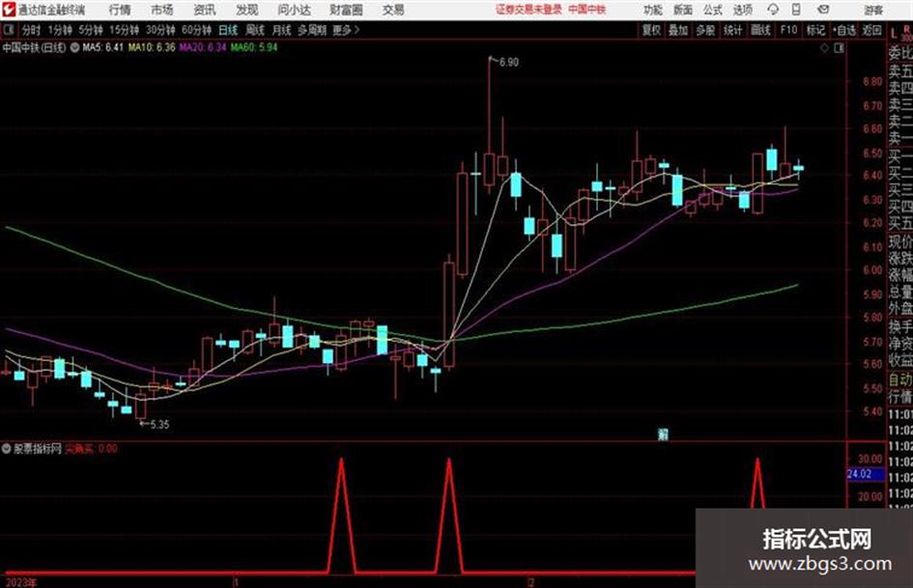Image resolution: width=913 pixels, height=588 pixels.
Task: Switch to the 月线 monthly period tab
Action: click(282, 30)
